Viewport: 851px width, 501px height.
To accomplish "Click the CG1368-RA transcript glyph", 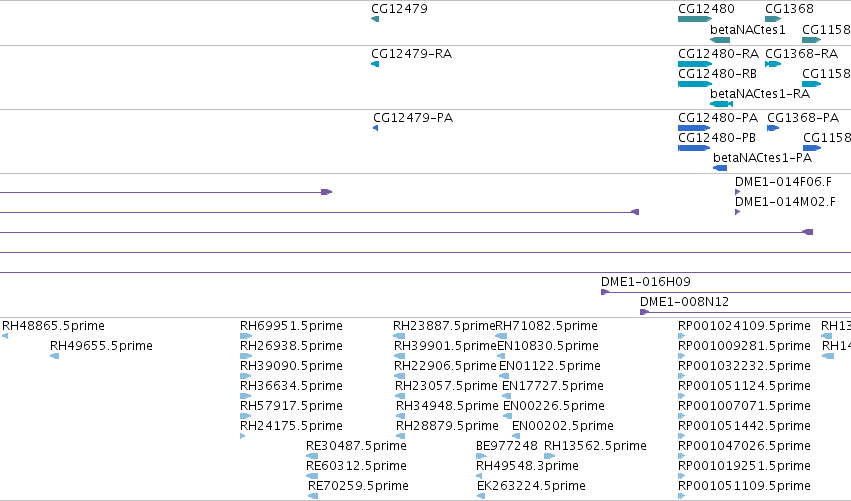I will (773, 64).
